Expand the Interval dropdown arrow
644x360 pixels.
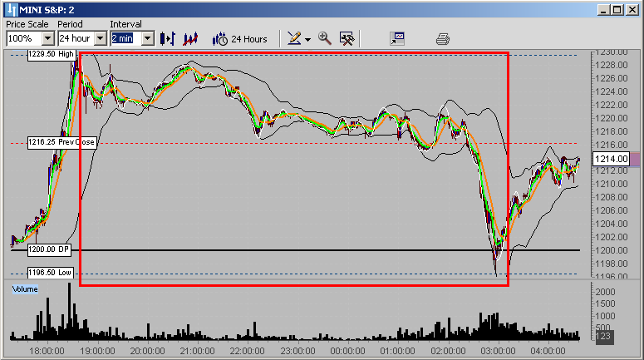point(147,38)
